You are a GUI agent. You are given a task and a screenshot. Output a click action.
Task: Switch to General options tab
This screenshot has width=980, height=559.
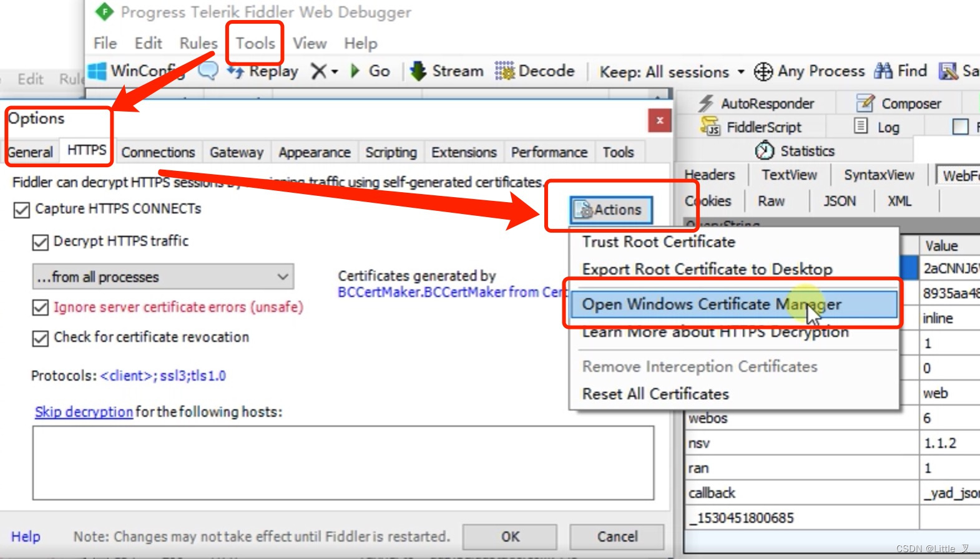(30, 152)
